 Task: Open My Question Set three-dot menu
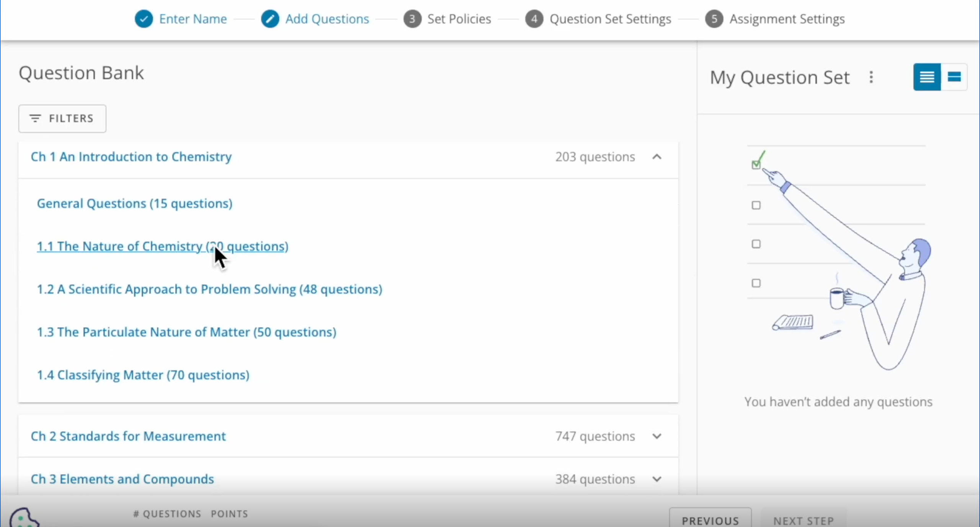(871, 77)
